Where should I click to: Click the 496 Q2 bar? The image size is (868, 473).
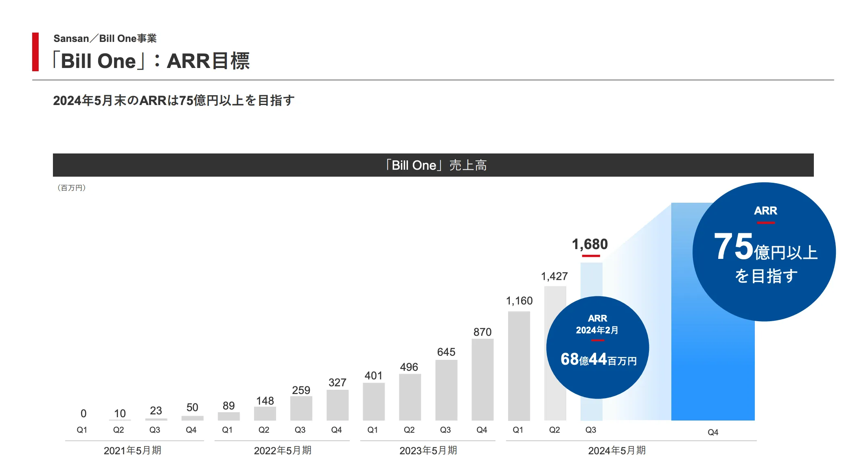point(410,397)
